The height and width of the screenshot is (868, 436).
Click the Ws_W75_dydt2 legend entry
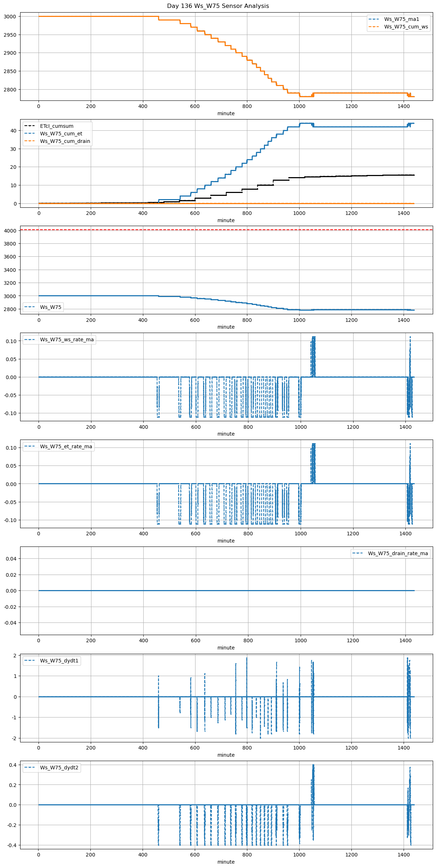(x=59, y=768)
